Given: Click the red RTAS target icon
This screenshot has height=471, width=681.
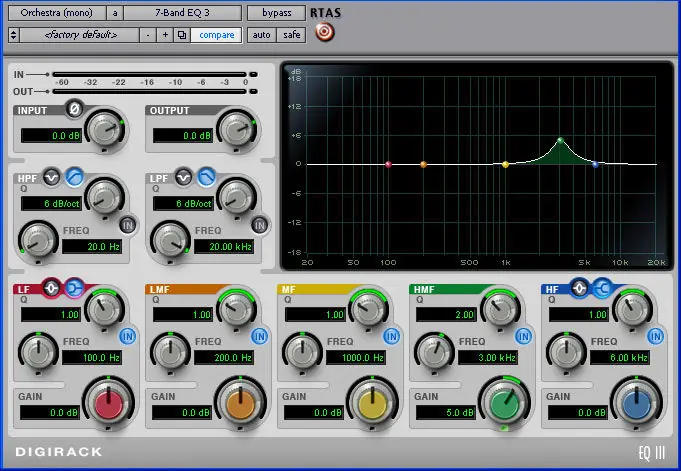Looking at the screenshot, I should coord(324,33).
